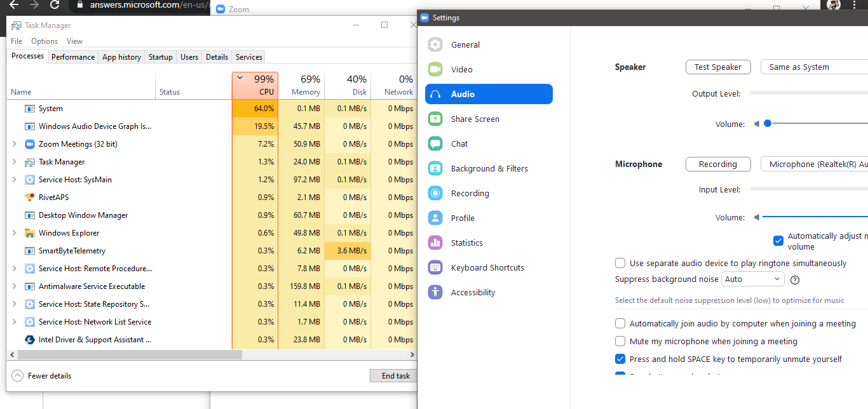Expand Service Host: SysMain
The height and width of the screenshot is (409, 868).
click(x=15, y=180)
